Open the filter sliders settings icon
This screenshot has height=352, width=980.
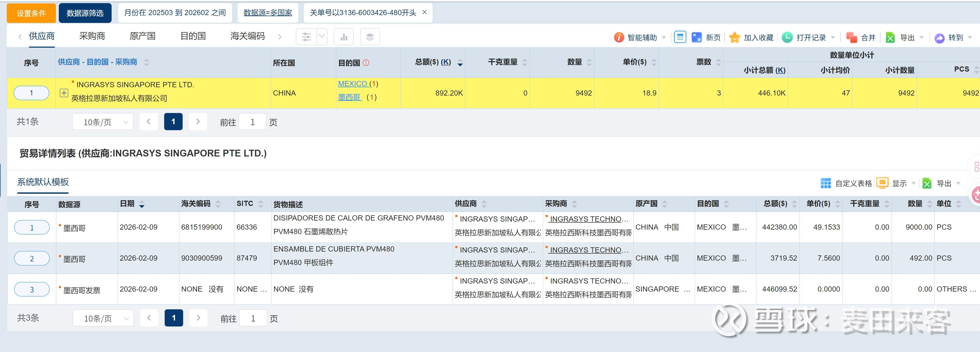tap(306, 37)
